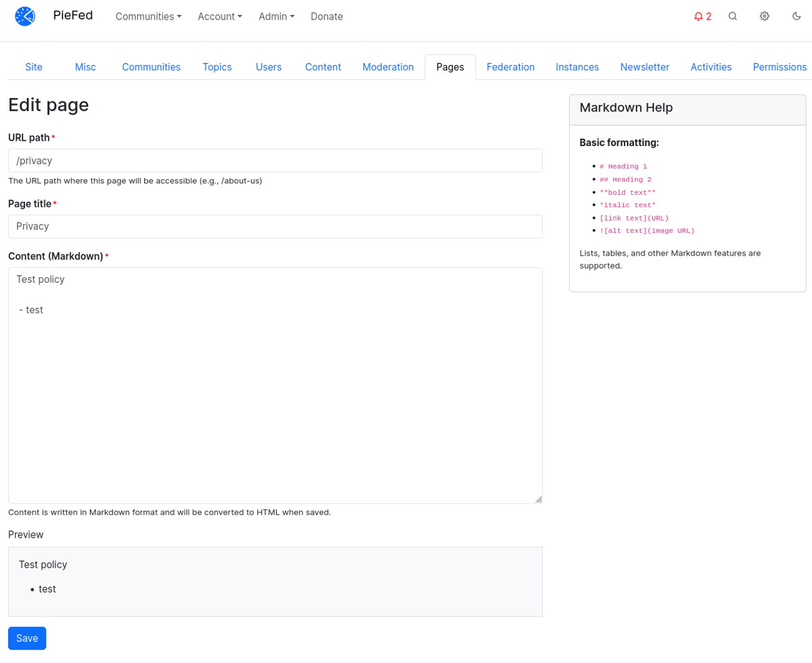812x663 pixels.
Task: Open notifications via the bell icon
Action: (x=702, y=16)
